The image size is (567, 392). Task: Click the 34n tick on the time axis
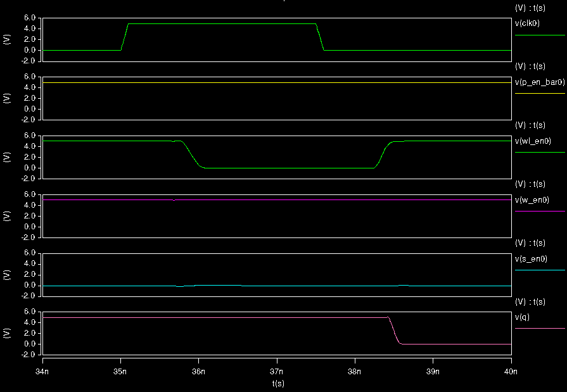tap(42, 372)
